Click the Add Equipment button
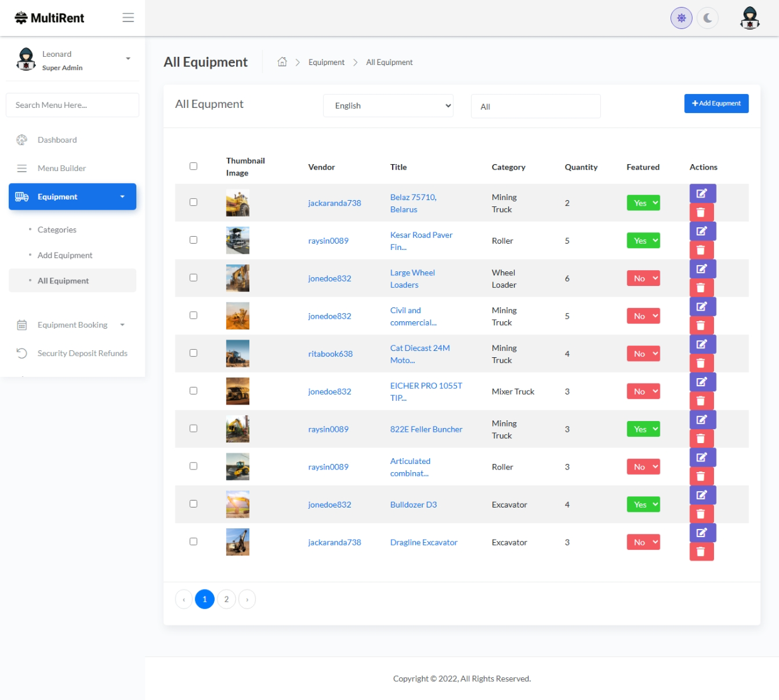The height and width of the screenshot is (700, 779). (x=716, y=104)
